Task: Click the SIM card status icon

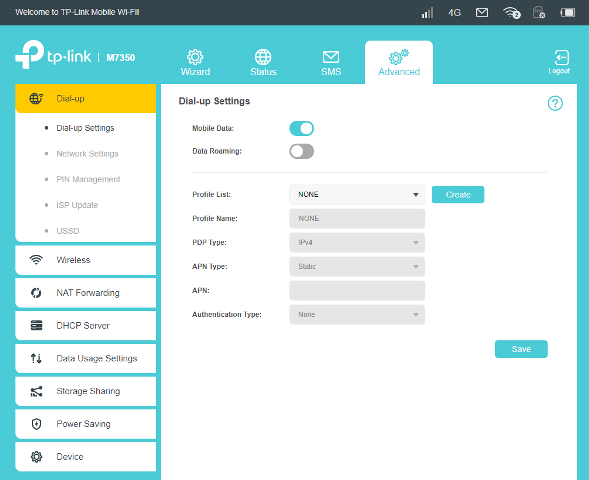Action: coord(539,12)
